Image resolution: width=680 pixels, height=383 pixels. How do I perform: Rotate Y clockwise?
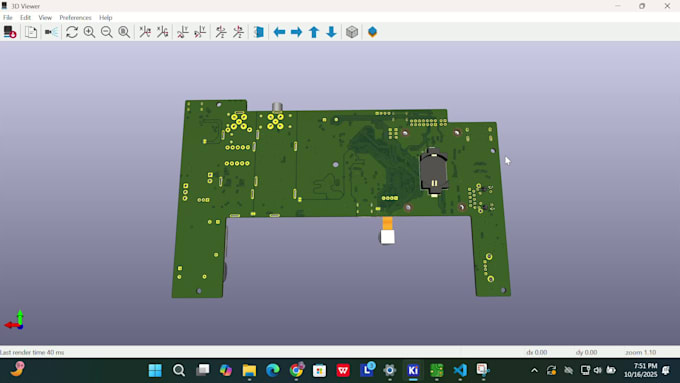[183, 32]
